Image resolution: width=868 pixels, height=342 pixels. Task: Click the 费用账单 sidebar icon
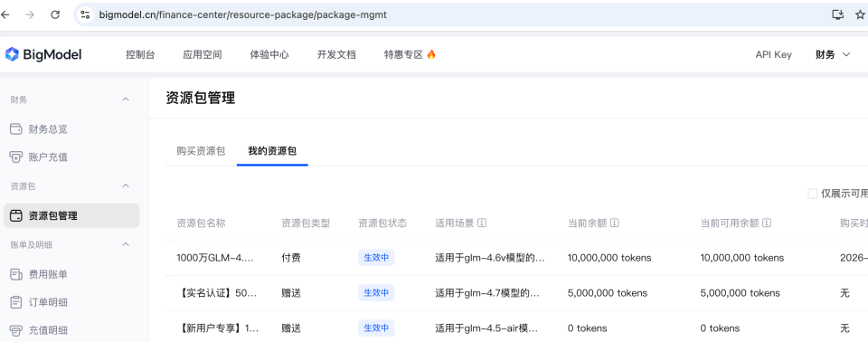(x=16, y=274)
